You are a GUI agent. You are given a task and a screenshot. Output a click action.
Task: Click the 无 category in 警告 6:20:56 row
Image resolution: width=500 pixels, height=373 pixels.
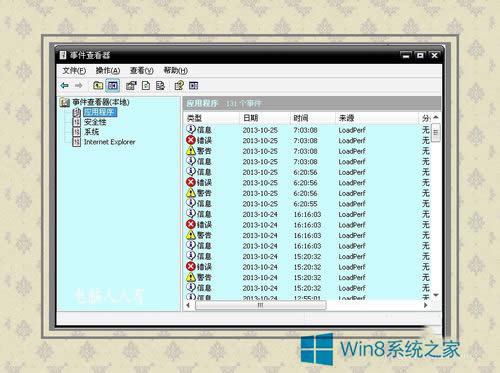426,193
